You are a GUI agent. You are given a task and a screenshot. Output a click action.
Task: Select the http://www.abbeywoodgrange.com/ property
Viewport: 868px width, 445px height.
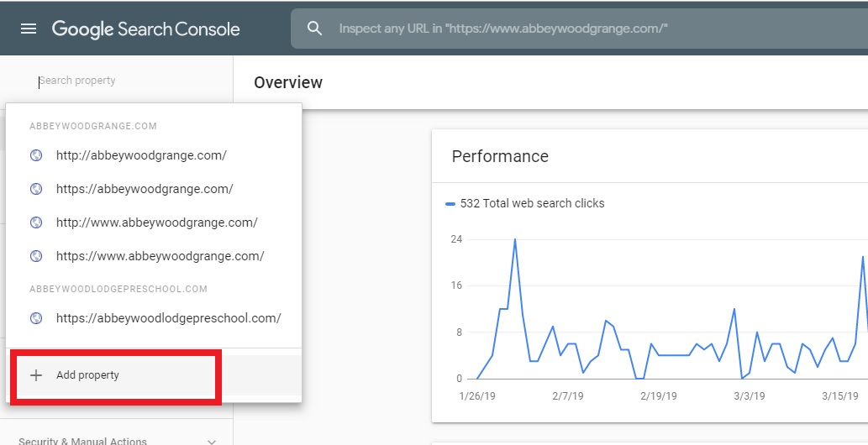[156, 222]
